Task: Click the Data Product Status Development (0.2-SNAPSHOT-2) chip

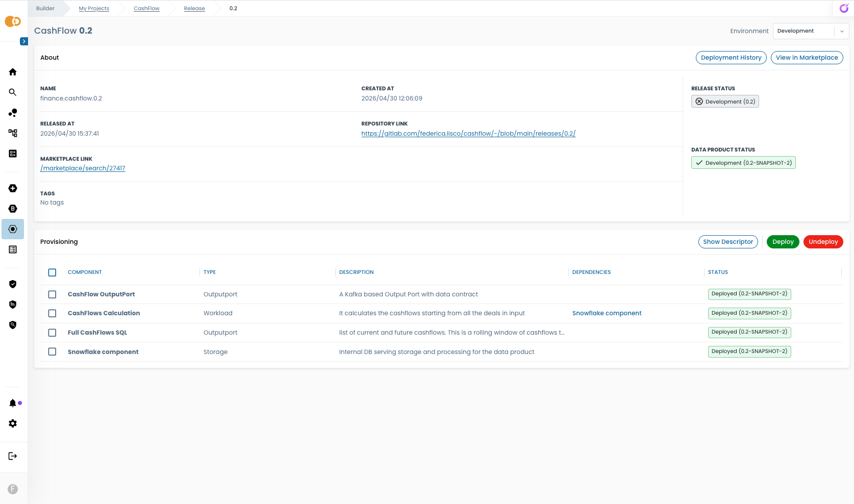Action: (x=743, y=163)
